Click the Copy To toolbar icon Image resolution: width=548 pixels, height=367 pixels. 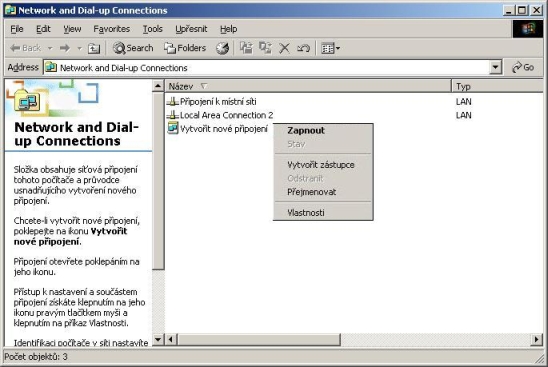265,48
